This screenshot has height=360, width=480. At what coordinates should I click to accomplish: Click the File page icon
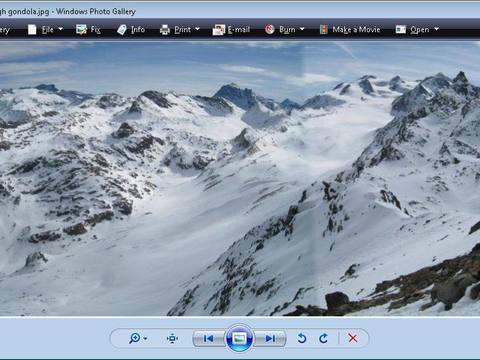pyautogui.click(x=32, y=30)
